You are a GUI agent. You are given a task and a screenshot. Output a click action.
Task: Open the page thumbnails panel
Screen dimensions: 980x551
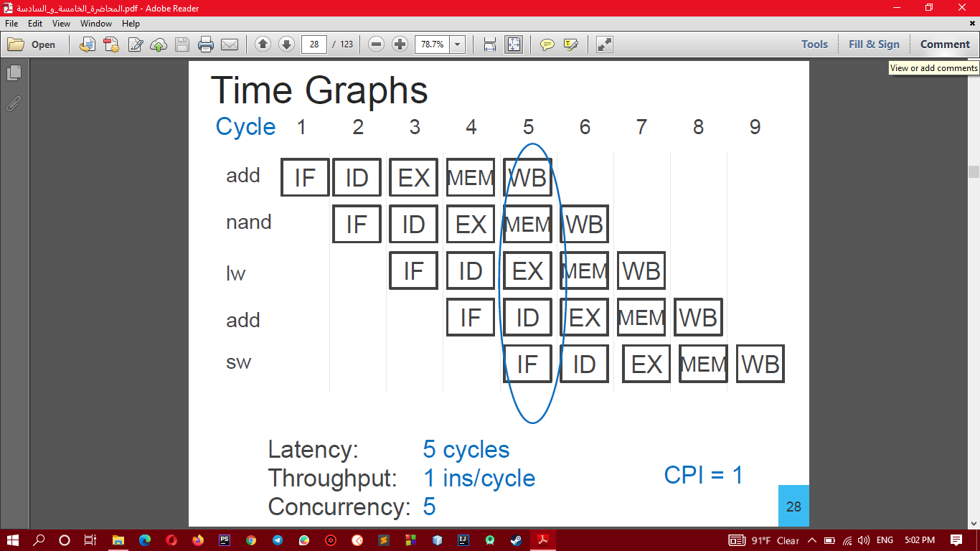(14, 73)
